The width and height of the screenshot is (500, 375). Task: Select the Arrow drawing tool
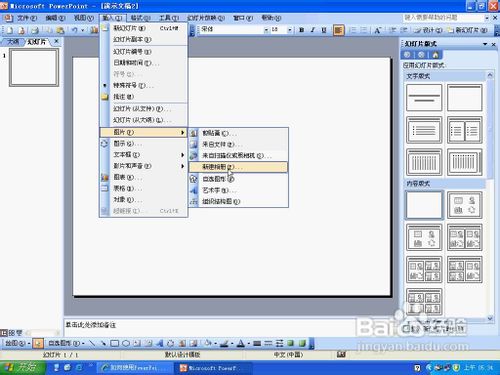coord(104,343)
